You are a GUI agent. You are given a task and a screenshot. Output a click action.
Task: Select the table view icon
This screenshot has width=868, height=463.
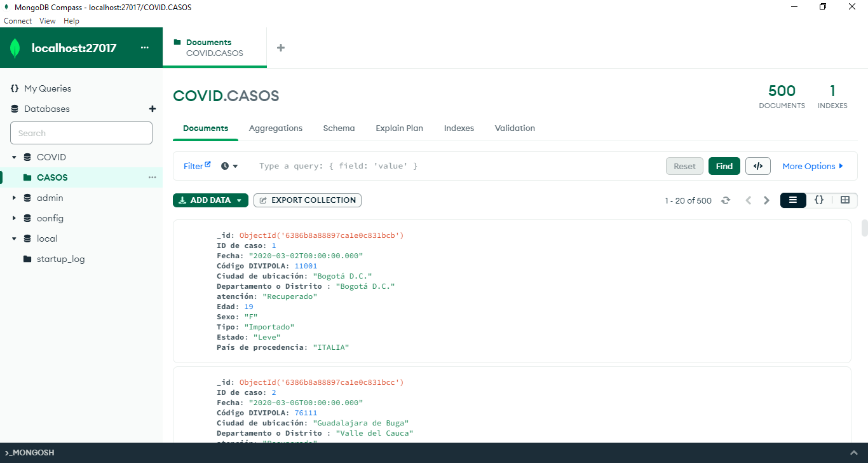pyautogui.click(x=845, y=200)
